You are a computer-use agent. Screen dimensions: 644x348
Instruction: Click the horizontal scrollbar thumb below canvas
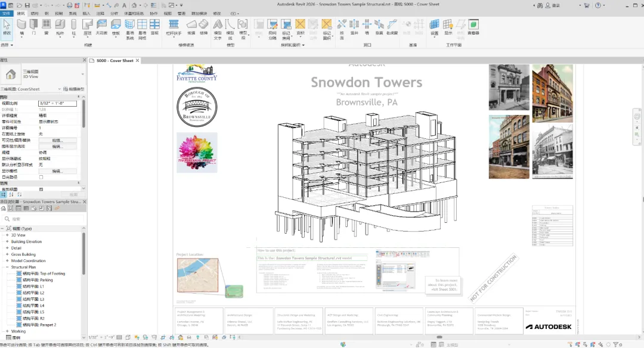439,337
